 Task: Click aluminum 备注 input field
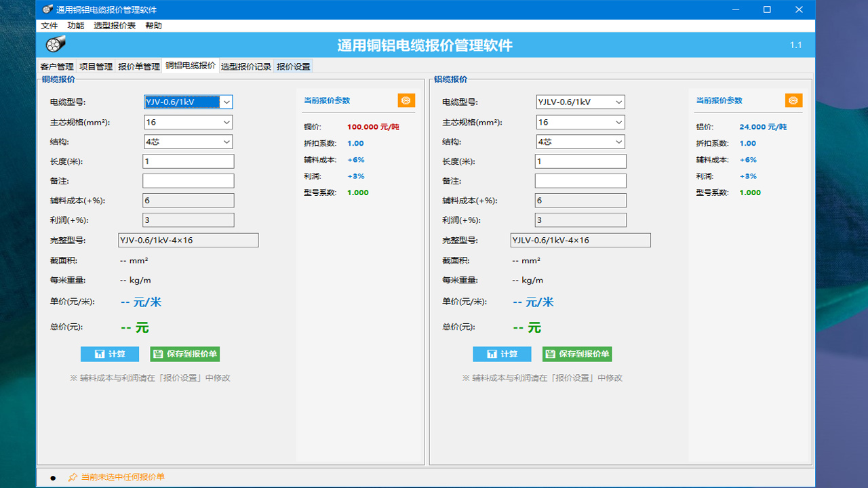580,181
